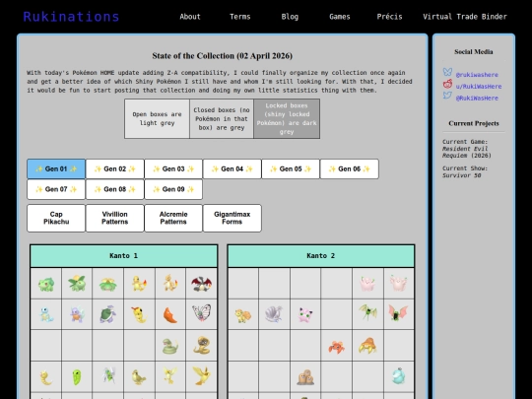
Task: Select the red shiny Paras sprite
Action: (337, 347)
